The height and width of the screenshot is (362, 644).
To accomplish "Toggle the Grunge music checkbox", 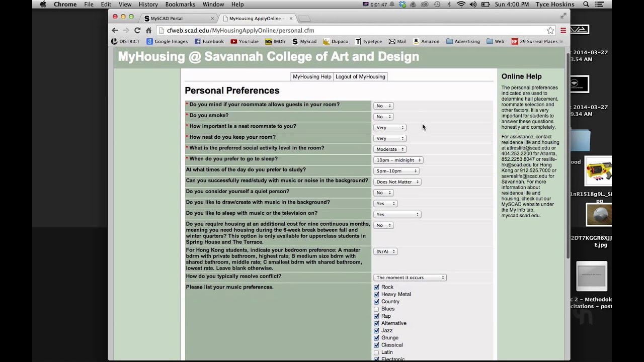I will pyautogui.click(x=376, y=338).
